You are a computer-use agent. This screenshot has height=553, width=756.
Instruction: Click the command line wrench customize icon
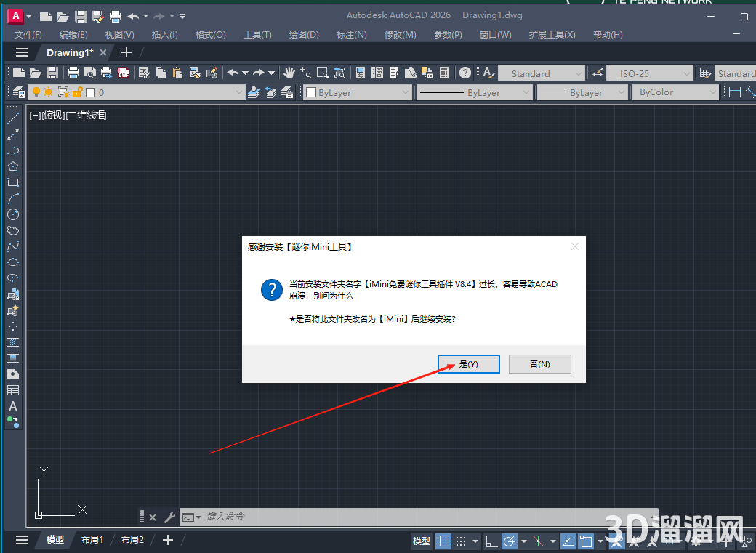click(169, 517)
